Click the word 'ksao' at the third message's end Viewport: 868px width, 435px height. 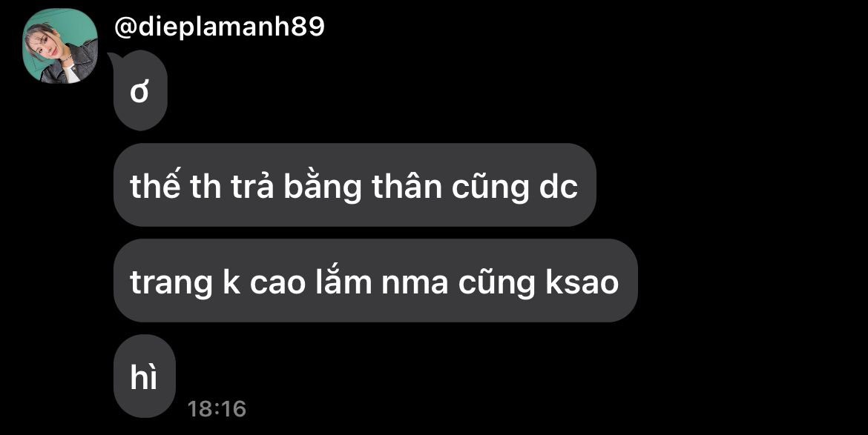click(582, 282)
